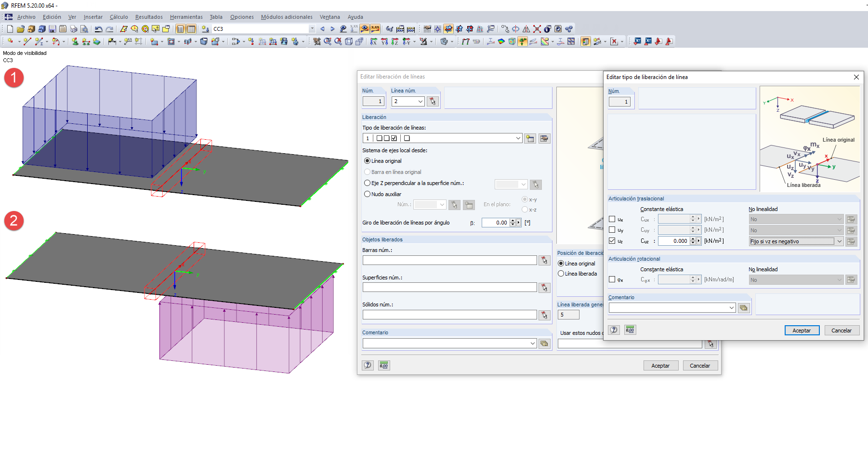
Task: Click the new line tool icon
Action: click(x=27, y=41)
